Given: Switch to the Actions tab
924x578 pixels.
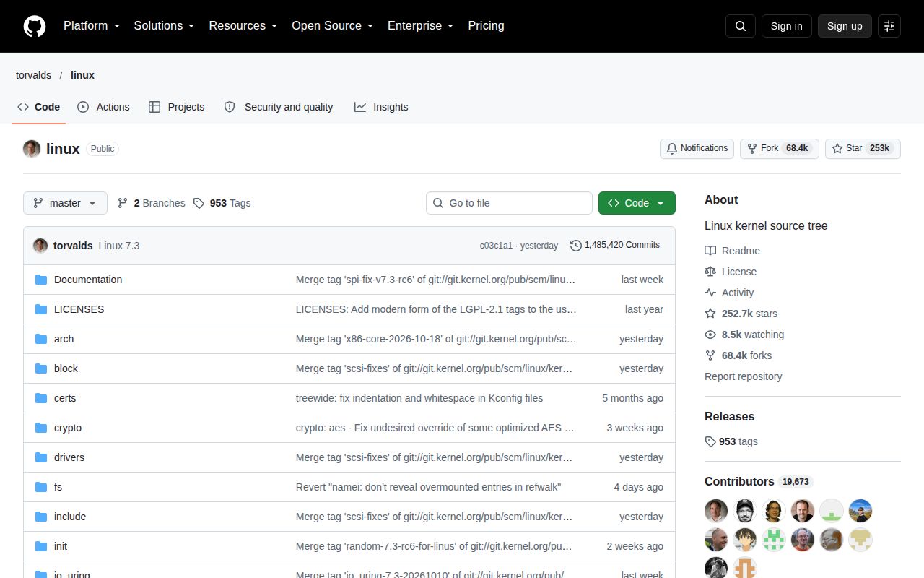Looking at the screenshot, I should tap(103, 107).
